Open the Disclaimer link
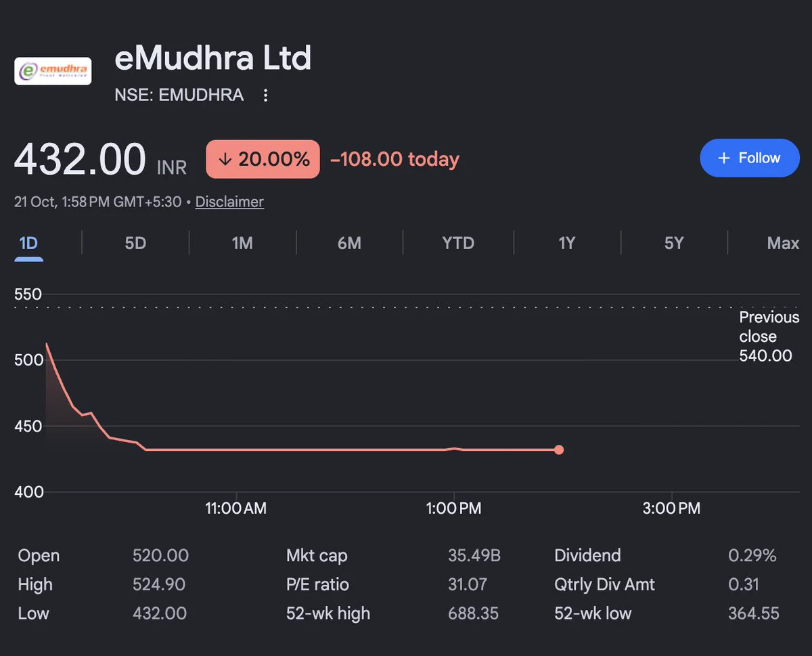The width and height of the screenshot is (812, 656). [229, 202]
